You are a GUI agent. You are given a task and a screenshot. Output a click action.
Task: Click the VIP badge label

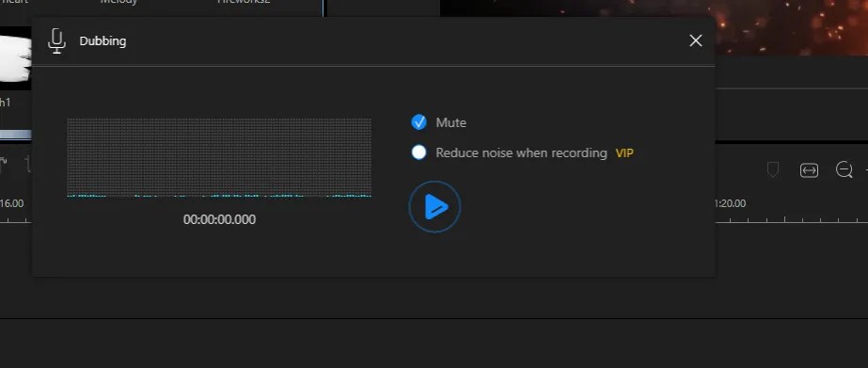(624, 153)
